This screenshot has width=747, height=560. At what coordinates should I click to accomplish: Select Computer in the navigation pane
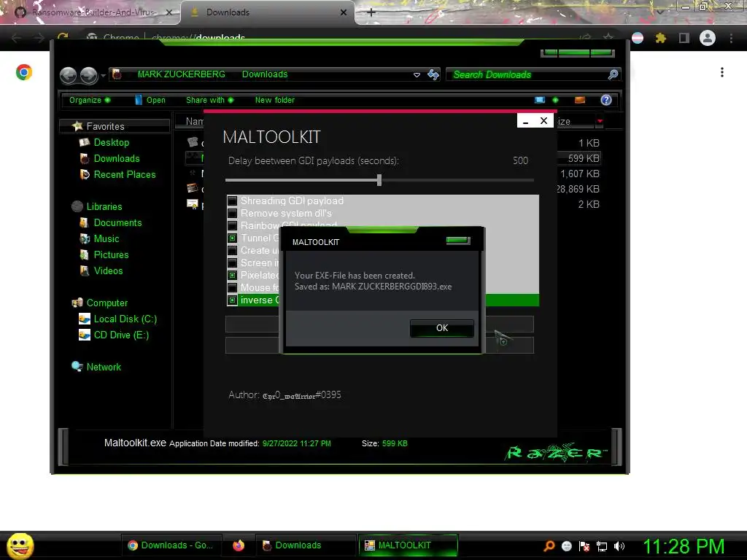click(107, 303)
